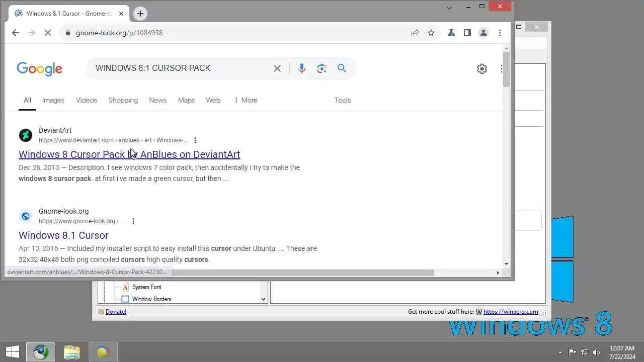This screenshot has width=644, height=362.
Task: Switch to News results tab
Action: click(x=157, y=100)
